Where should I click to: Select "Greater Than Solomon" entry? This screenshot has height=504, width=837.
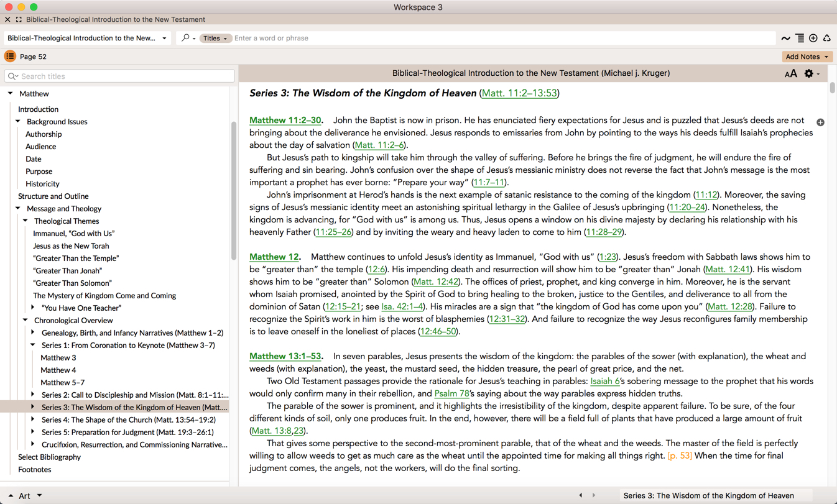pos(72,283)
